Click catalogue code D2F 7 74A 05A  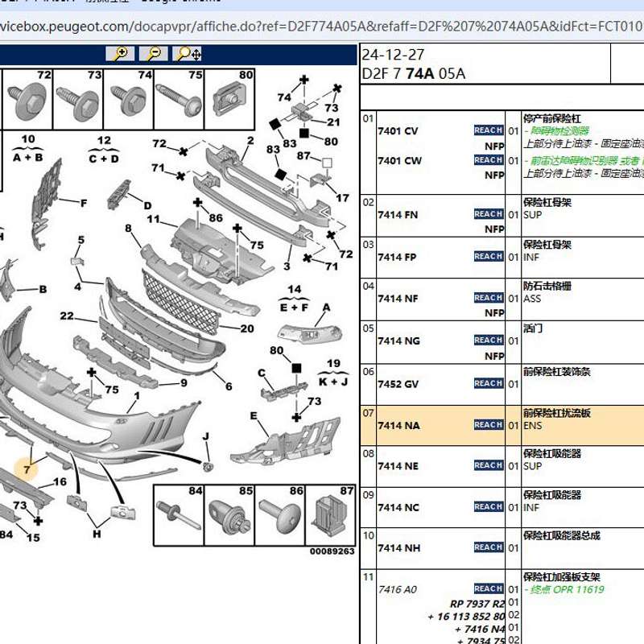pos(414,74)
